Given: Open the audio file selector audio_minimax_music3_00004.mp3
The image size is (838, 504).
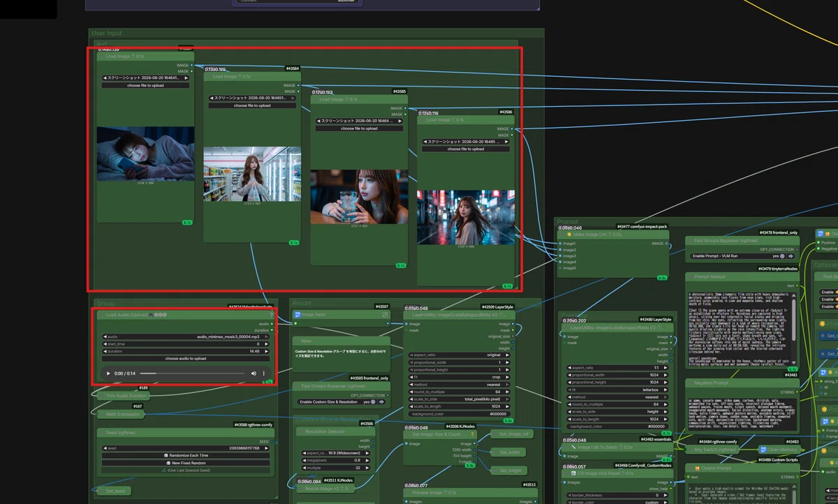Looking at the screenshot, I should coord(186,336).
